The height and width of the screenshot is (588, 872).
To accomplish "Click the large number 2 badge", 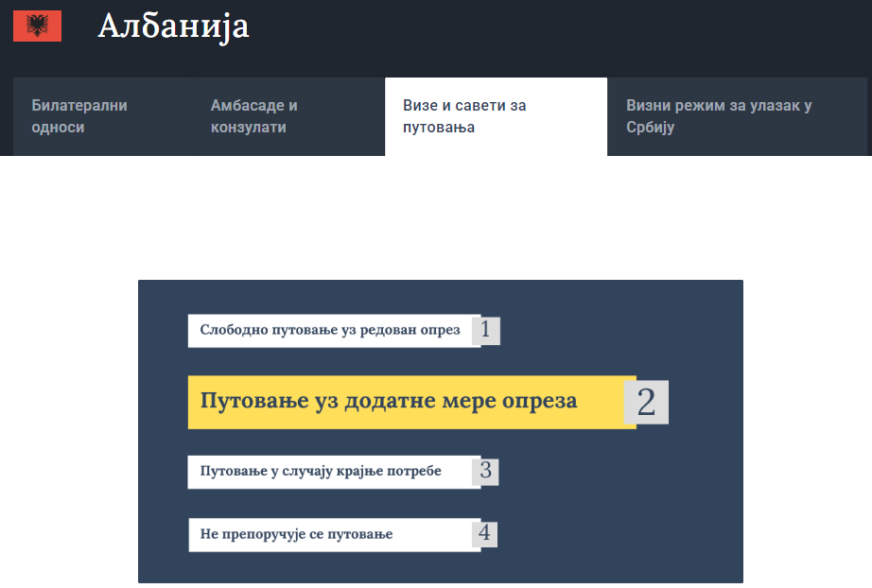I will pyautogui.click(x=646, y=402).
